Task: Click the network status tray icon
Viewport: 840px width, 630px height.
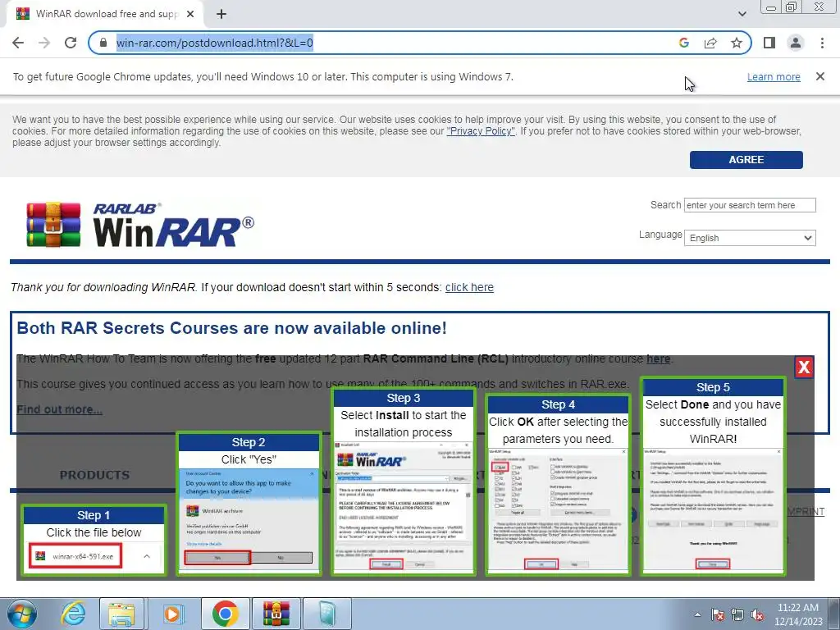Action: (x=737, y=615)
